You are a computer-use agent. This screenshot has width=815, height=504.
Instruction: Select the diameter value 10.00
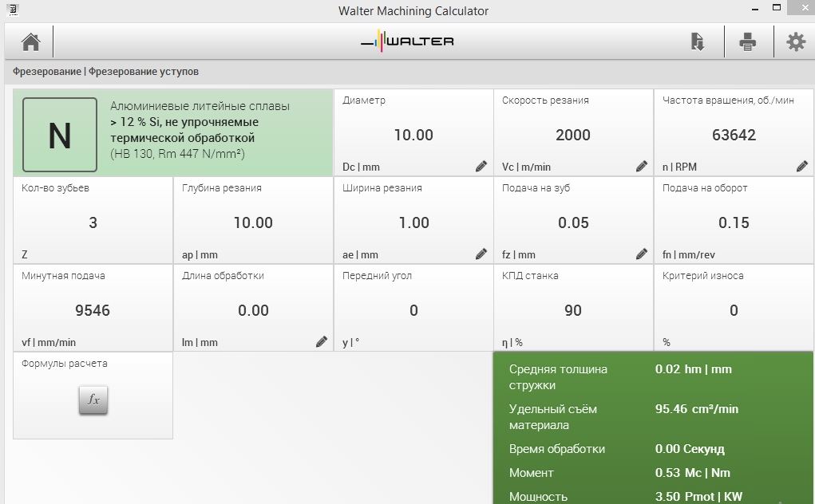tap(413, 135)
